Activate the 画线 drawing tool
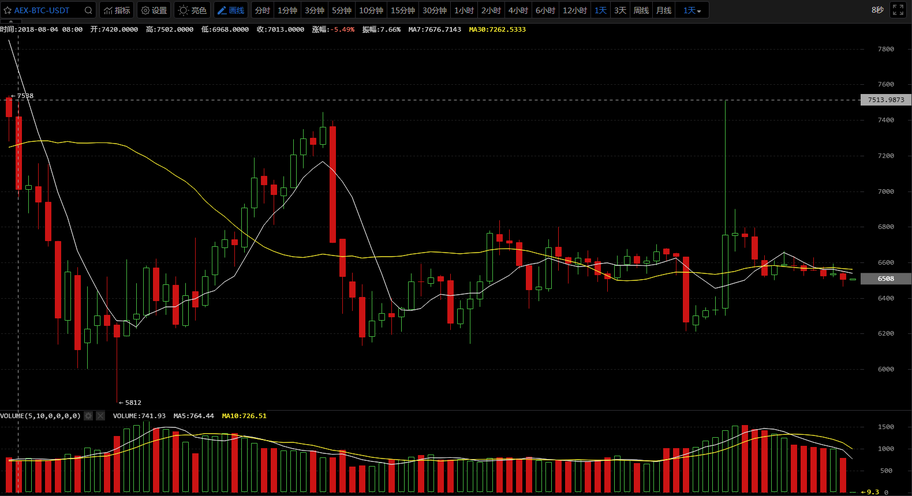 [231, 10]
